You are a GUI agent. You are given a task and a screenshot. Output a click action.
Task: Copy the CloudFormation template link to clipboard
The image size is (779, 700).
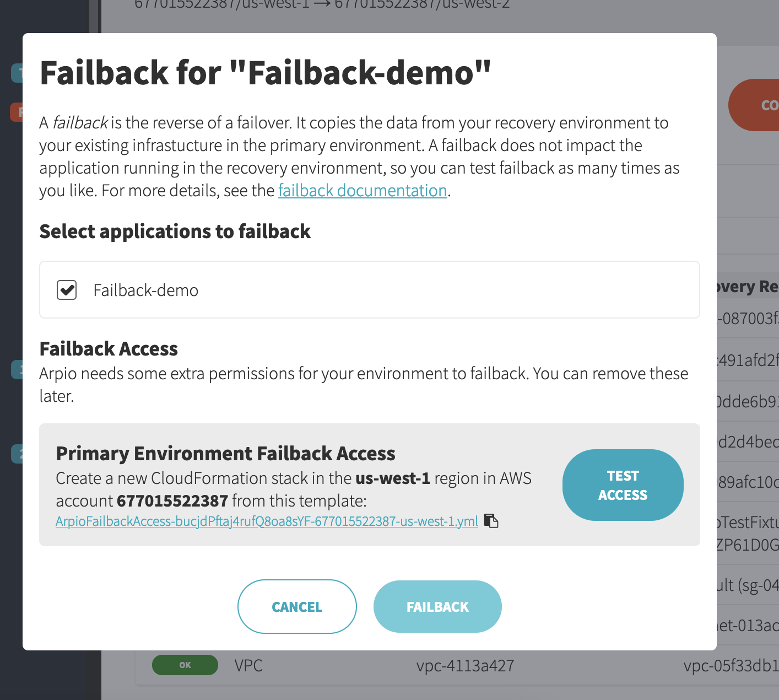tap(491, 521)
